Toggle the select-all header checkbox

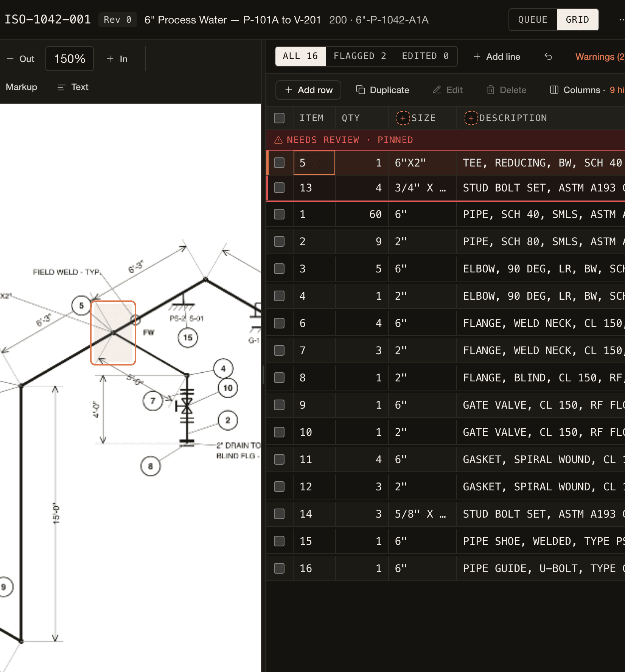(279, 118)
